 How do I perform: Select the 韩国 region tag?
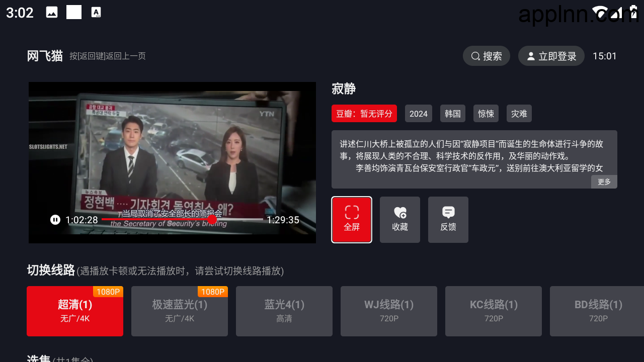click(453, 114)
